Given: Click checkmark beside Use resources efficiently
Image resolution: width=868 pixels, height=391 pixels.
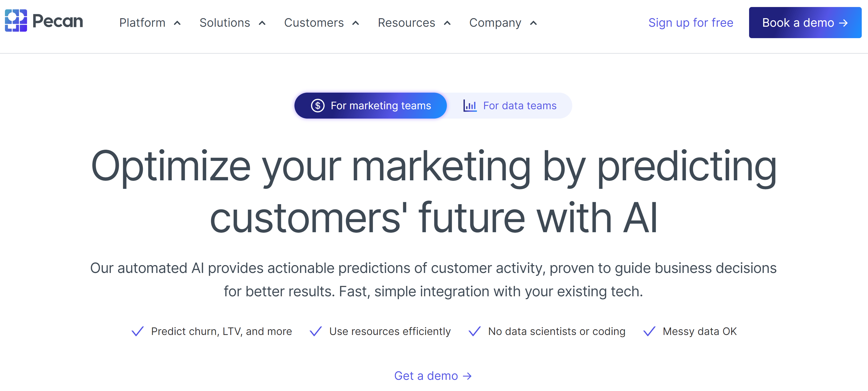Looking at the screenshot, I should (316, 331).
